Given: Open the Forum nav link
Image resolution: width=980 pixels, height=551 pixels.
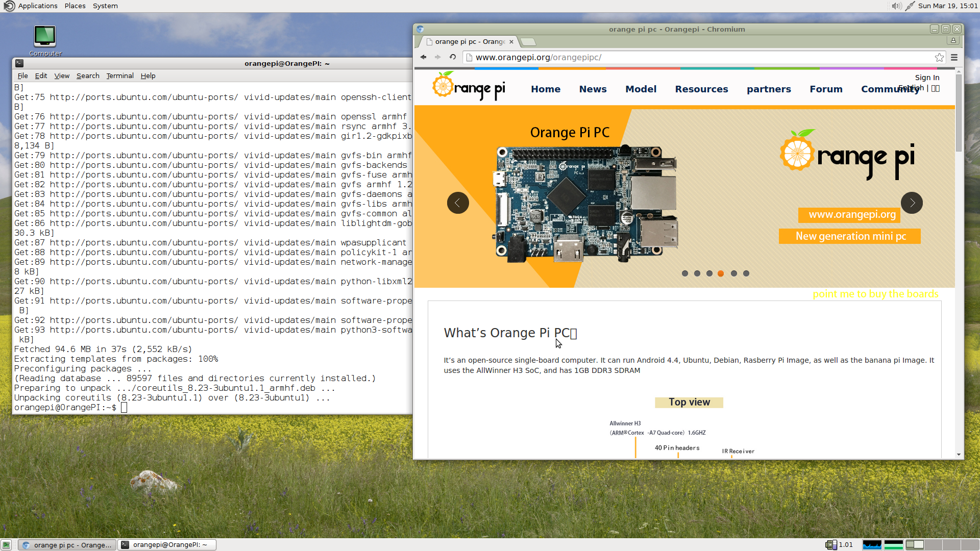Looking at the screenshot, I should click(826, 89).
